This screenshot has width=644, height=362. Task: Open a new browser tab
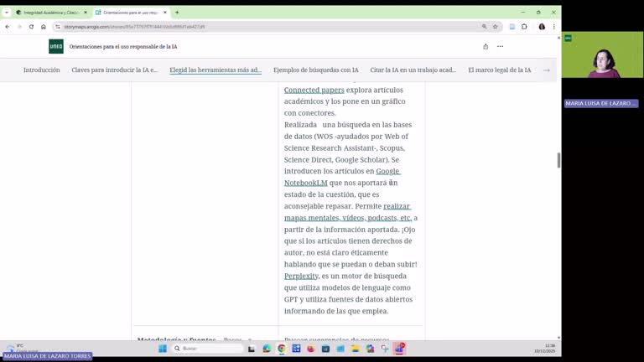pyautogui.click(x=177, y=13)
